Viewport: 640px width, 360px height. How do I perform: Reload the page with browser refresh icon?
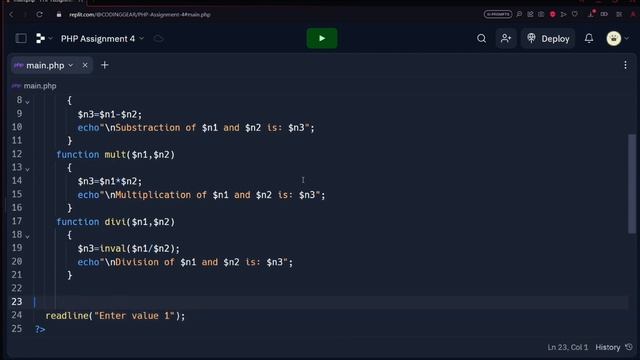39,15
